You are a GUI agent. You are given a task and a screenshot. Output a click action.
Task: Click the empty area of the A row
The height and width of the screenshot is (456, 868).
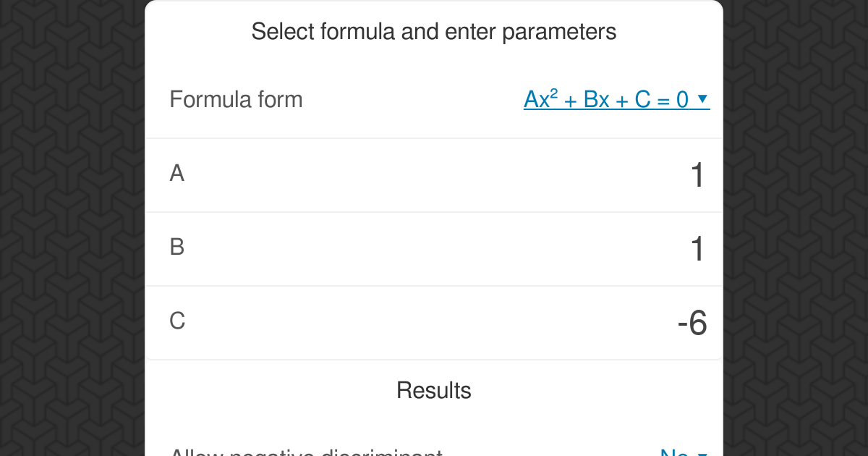click(x=434, y=176)
